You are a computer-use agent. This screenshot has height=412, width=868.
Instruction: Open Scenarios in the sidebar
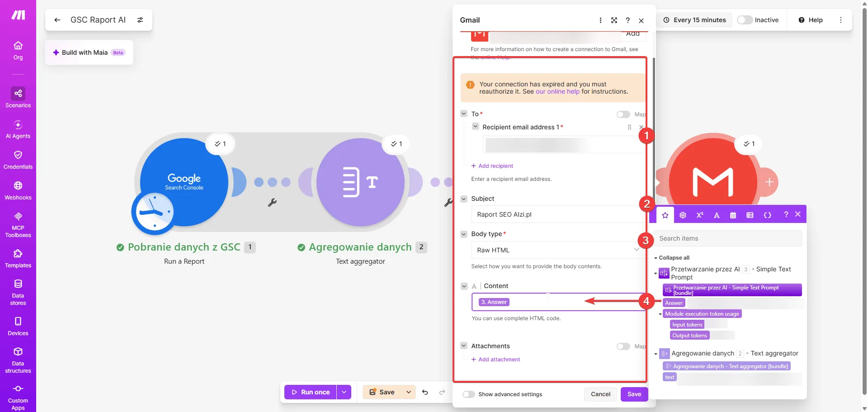pos(18,97)
